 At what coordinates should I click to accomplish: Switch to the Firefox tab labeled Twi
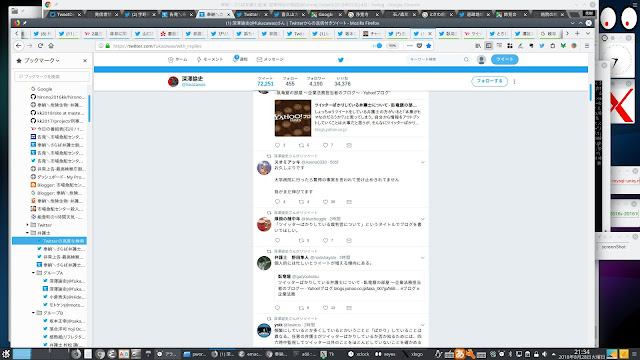point(296,34)
